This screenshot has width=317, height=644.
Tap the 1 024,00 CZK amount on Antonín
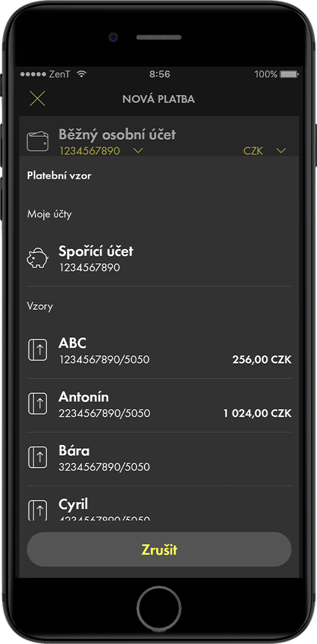click(257, 413)
